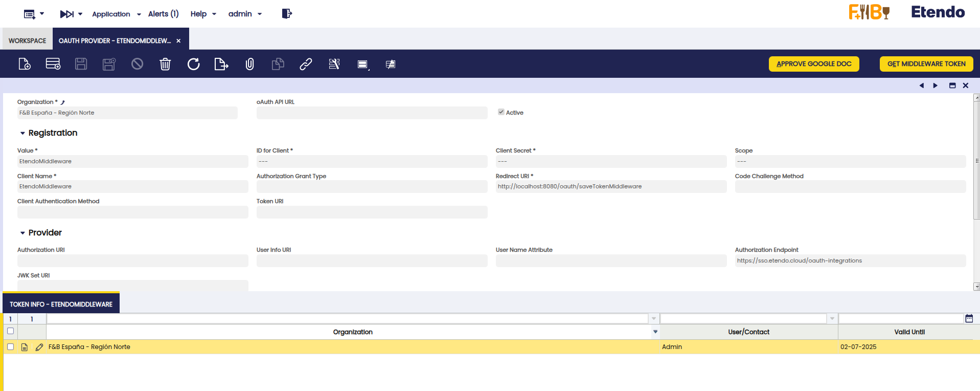Open the admin user dropdown

click(245, 14)
